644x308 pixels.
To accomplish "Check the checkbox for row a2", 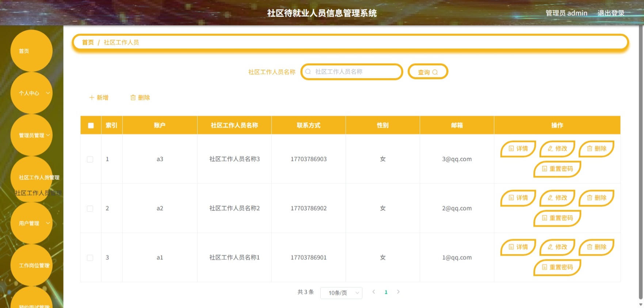I will [90, 209].
